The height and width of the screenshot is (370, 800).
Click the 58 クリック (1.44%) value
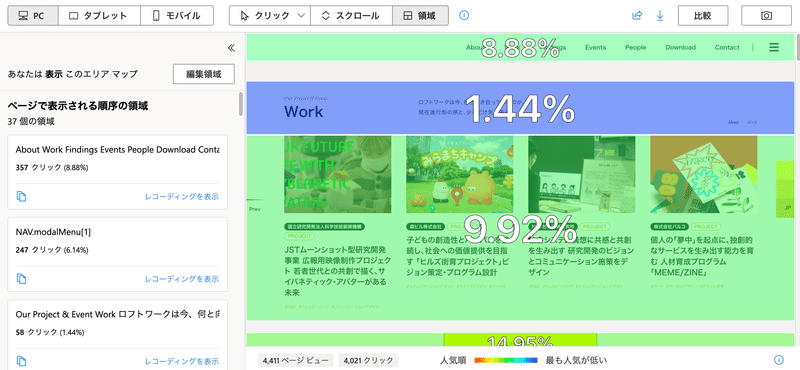(x=49, y=332)
